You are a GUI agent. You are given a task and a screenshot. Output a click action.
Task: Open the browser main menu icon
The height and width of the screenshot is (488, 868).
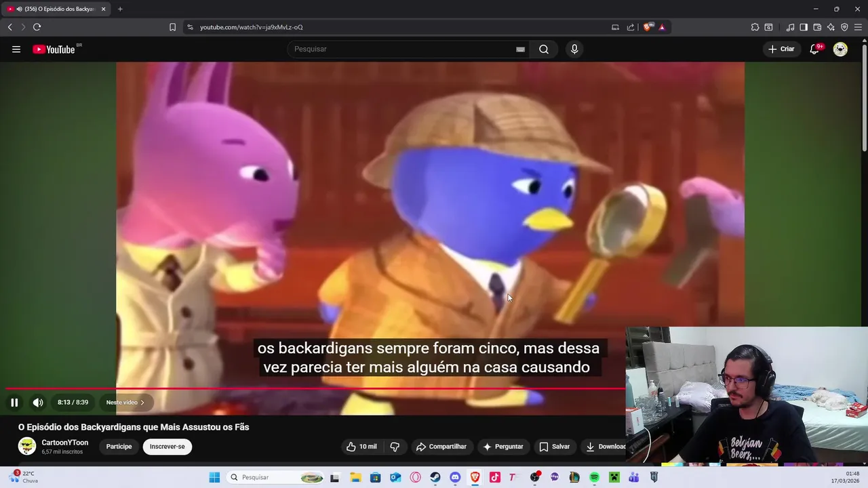[x=858, y=27]
